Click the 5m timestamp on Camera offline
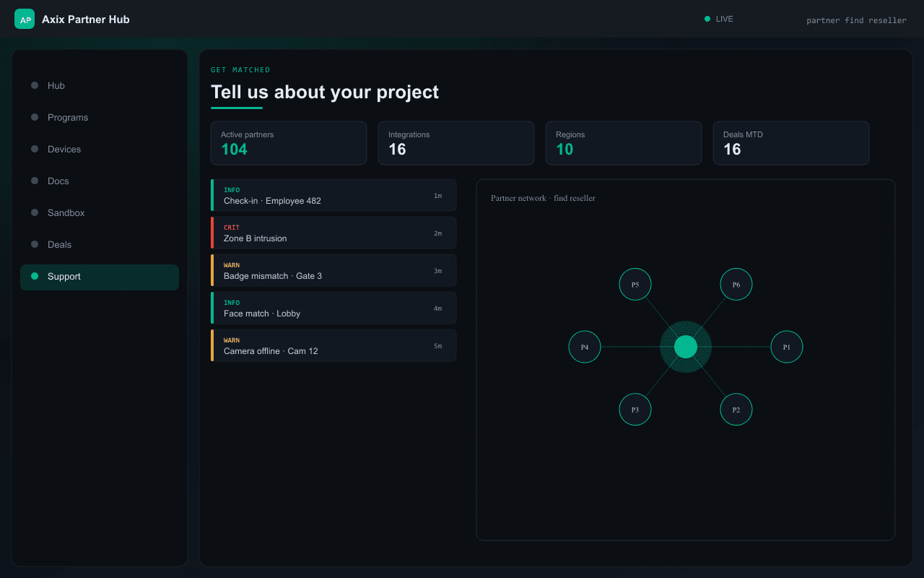The image size is (924, 578). (x=437, y=346)
